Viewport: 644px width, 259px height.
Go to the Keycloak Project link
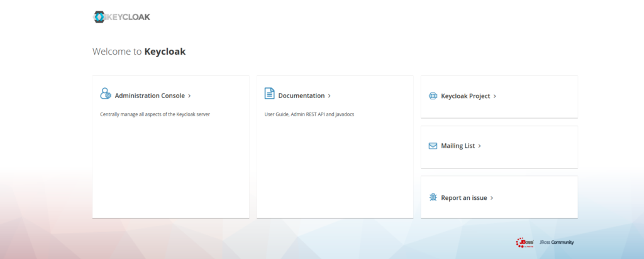465,96
